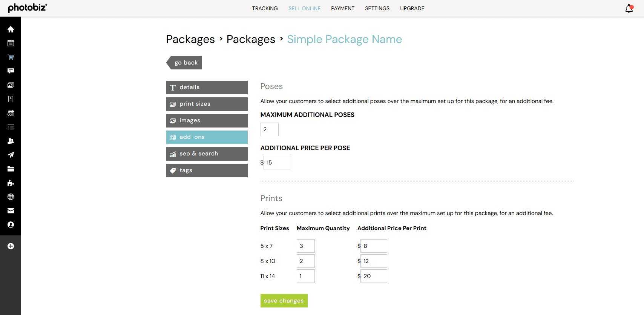
Task: Open the chat bubble icon in sidebar
Action: [x=11, y=71]
